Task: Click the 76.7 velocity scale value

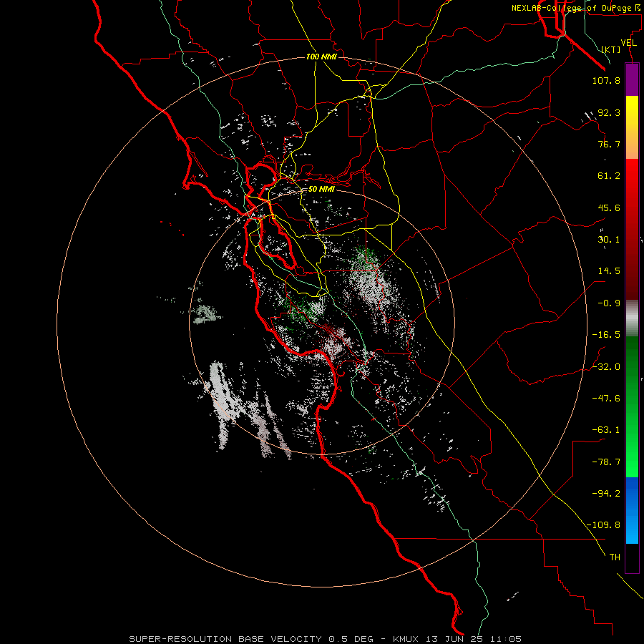Action: (609, 144)
